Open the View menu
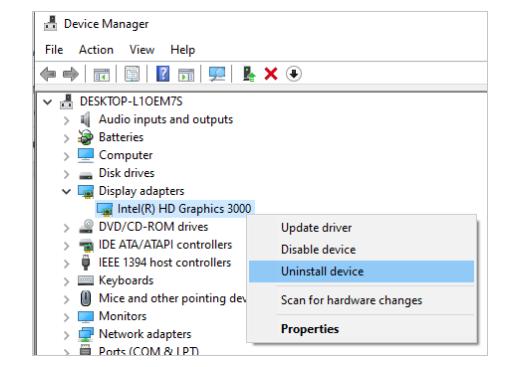 click(142, 50)
